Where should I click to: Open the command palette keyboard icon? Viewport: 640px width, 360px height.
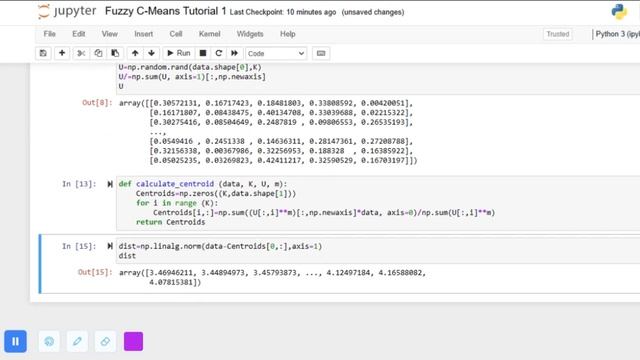tap(321, 53)
